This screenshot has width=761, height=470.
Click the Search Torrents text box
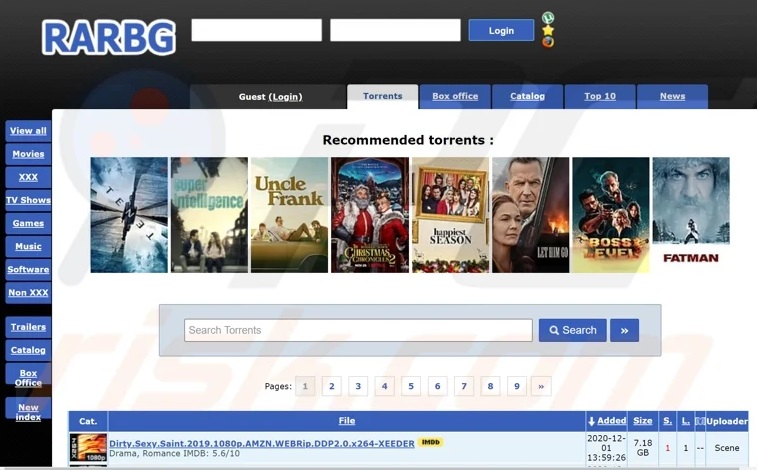coord(358,330)
